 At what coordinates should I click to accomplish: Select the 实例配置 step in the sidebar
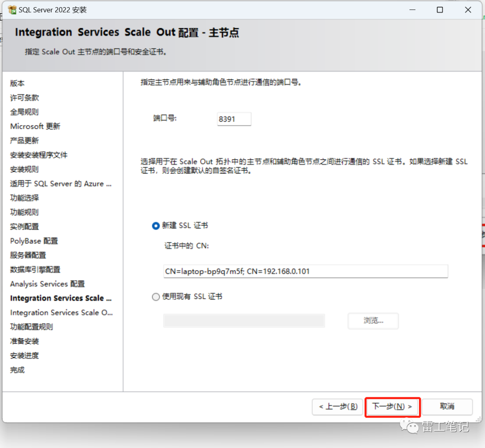point(24,226)
